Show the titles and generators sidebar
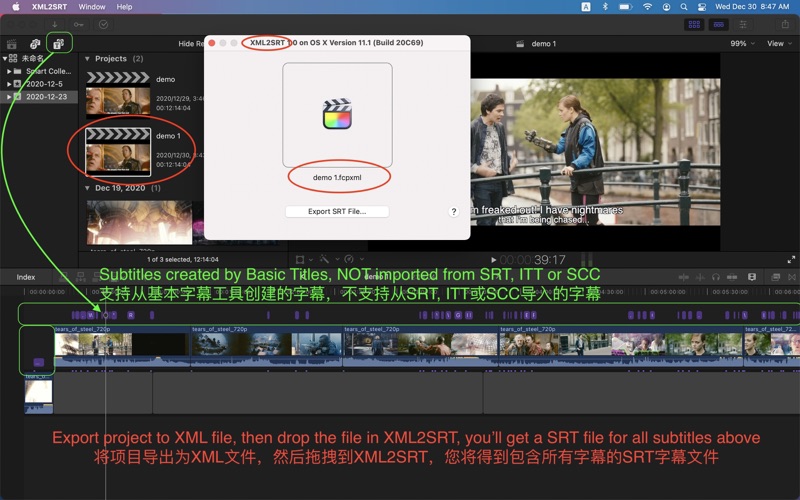 pos(59,44)
